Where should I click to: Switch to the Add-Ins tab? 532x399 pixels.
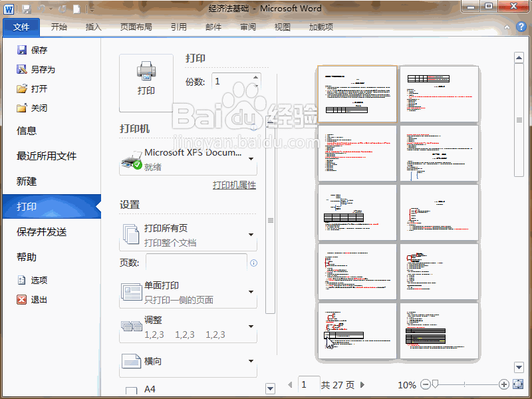tap(321, 27)
